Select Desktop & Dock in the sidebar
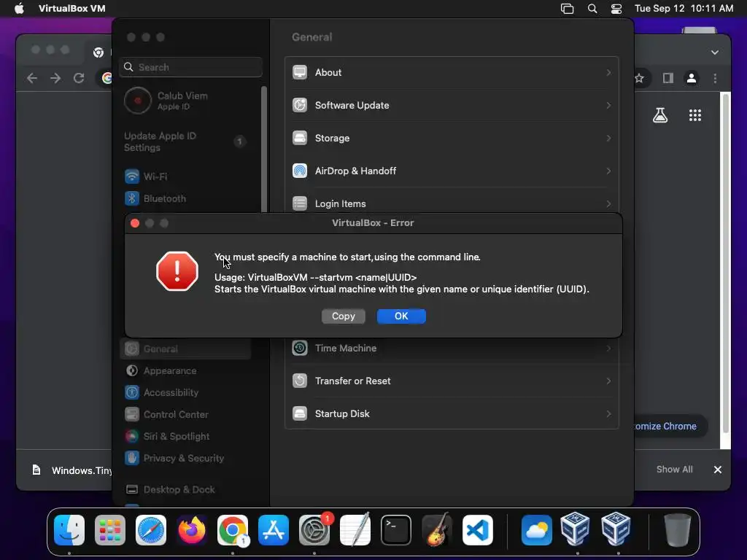The image size is (747, 560). point(186,489)
